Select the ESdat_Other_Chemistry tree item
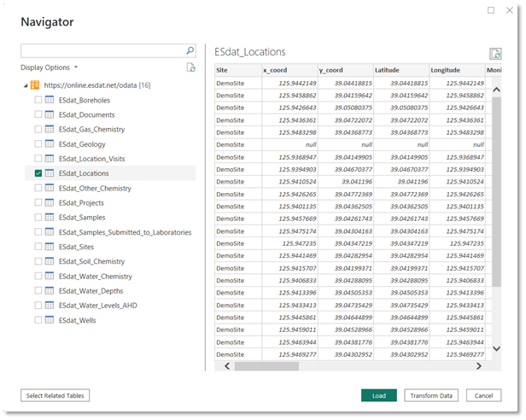Viewport: 526px width, 420px height. pyautogui.click(x=95, y=188)
